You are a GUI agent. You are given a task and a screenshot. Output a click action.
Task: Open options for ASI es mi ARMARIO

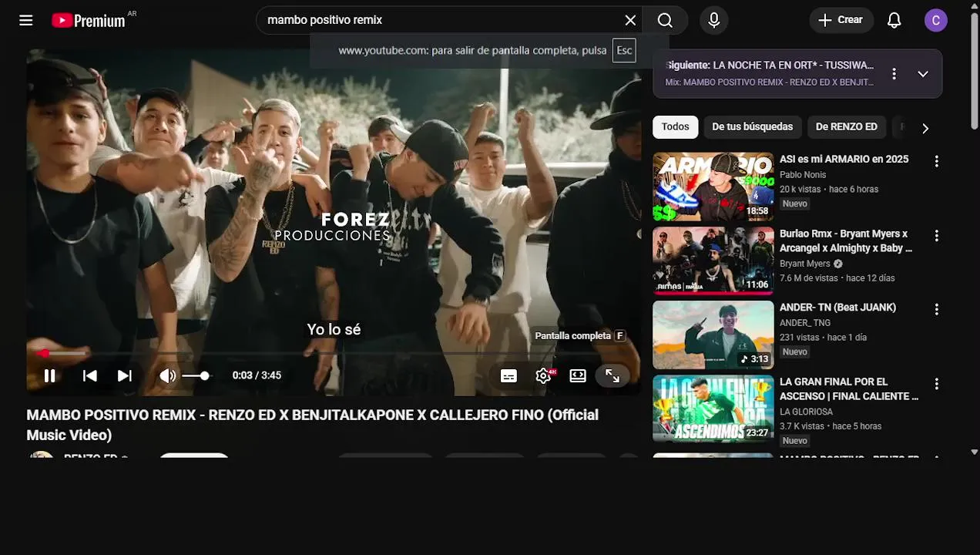click(937, 161)
